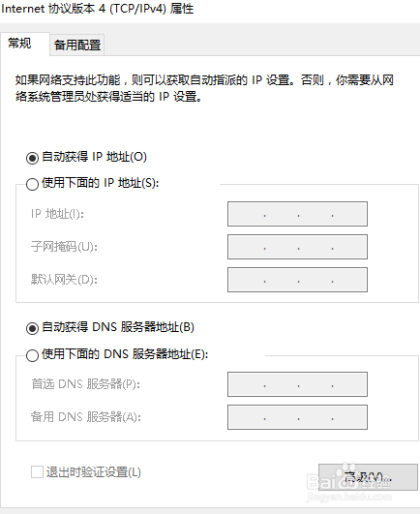
Task: Click the 高级 advanced button
Action: click(x=368, y=477)
